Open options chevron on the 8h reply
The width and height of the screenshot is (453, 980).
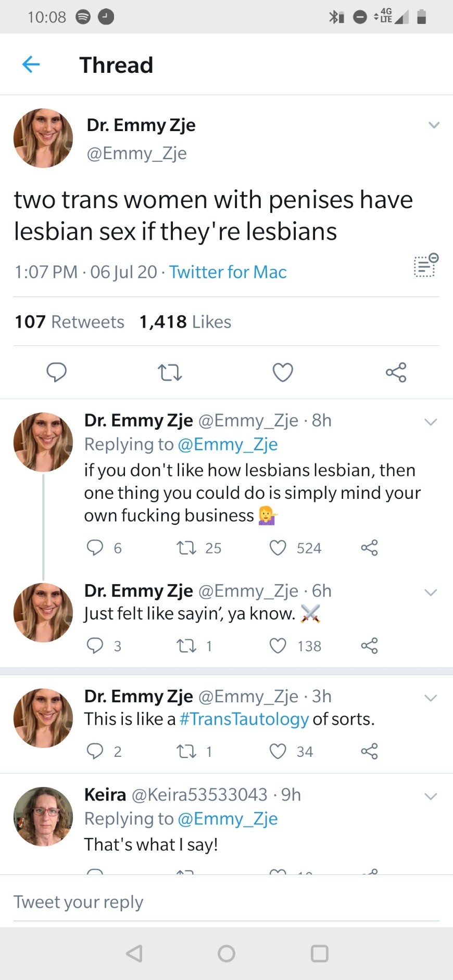431,421
